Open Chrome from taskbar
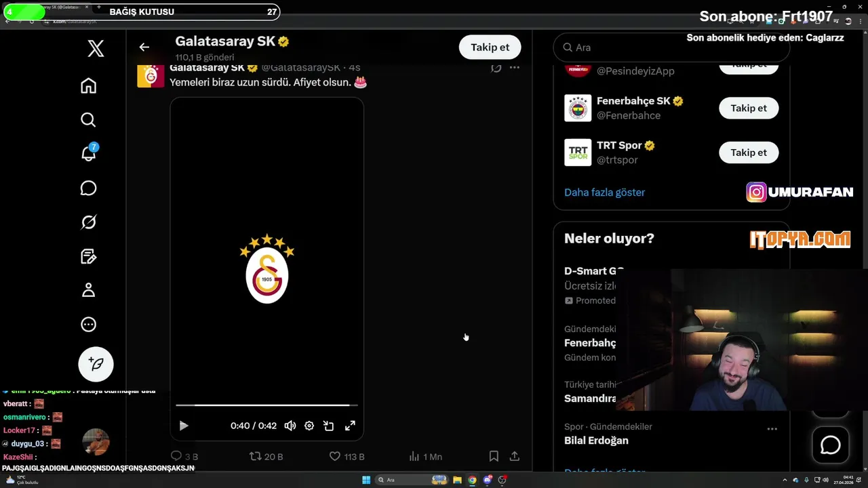868x488 pixels. (472, 480)
